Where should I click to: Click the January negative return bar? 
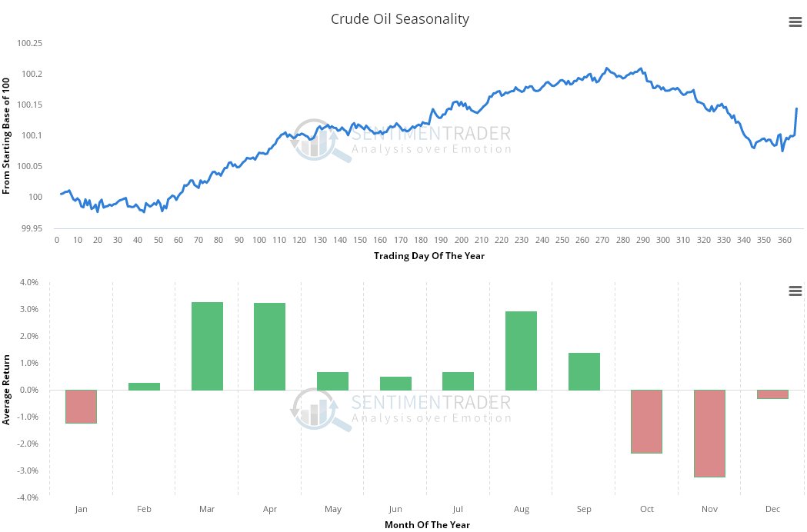(x=81, y=407)
